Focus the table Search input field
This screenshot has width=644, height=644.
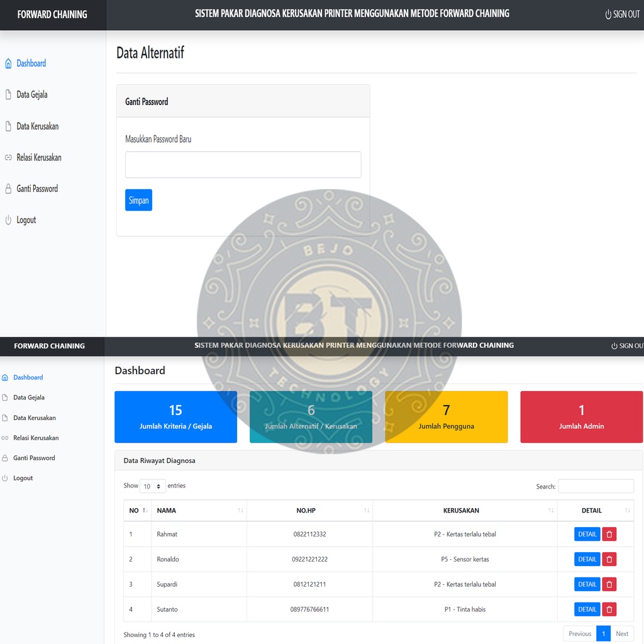click(x=596, y=486)
